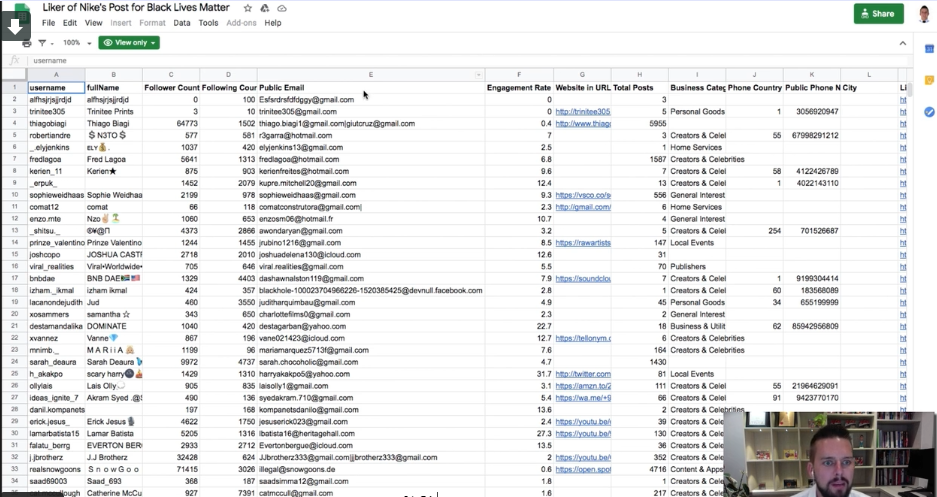Select cell 'Lamar Batista' full name
937x497 pixels.
pyautogui.click(x=114, y=434)
